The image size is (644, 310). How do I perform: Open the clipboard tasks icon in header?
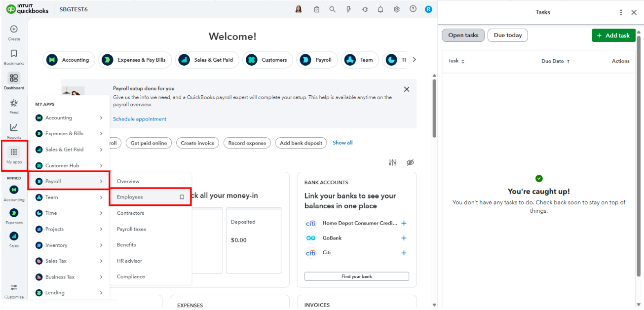pyautogui.click(x=317, y=9)
